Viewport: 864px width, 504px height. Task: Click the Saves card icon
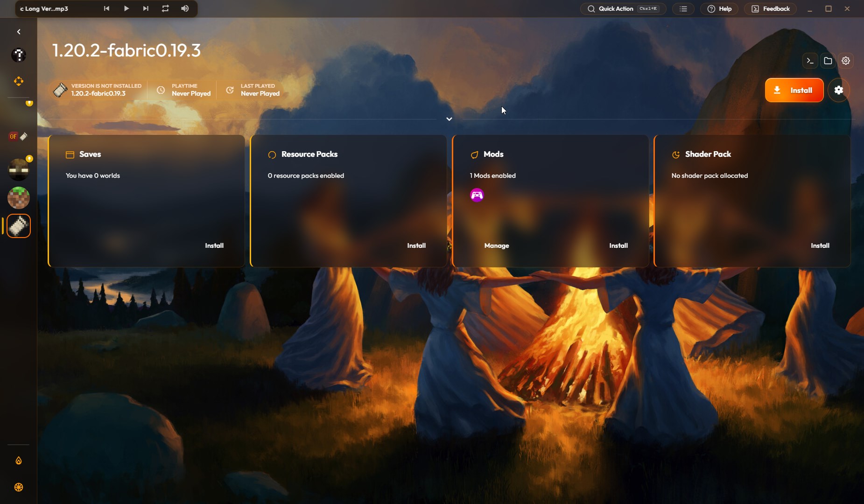tap(70, 154)
